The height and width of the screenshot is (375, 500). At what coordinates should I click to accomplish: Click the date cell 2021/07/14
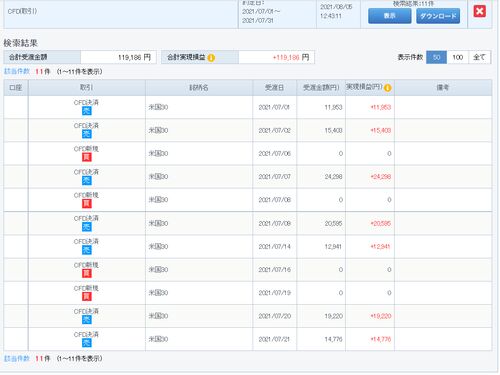[x=274, y=246]
